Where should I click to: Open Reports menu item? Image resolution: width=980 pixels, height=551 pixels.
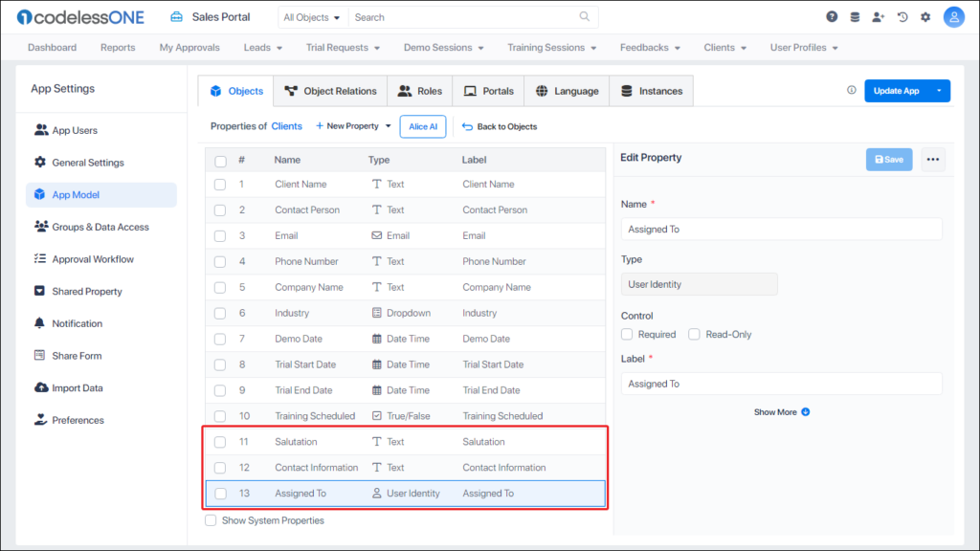pyautogui.click(x=118, y=48)
